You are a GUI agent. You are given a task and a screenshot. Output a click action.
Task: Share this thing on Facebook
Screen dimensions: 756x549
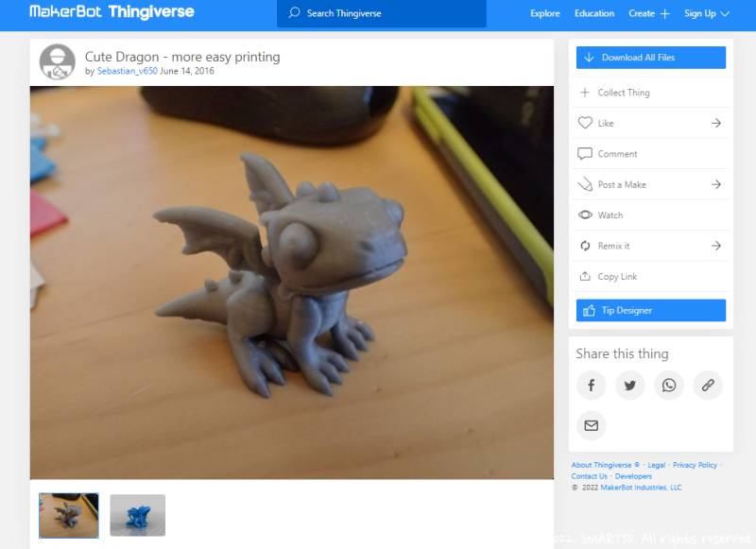tap(592, 386)
